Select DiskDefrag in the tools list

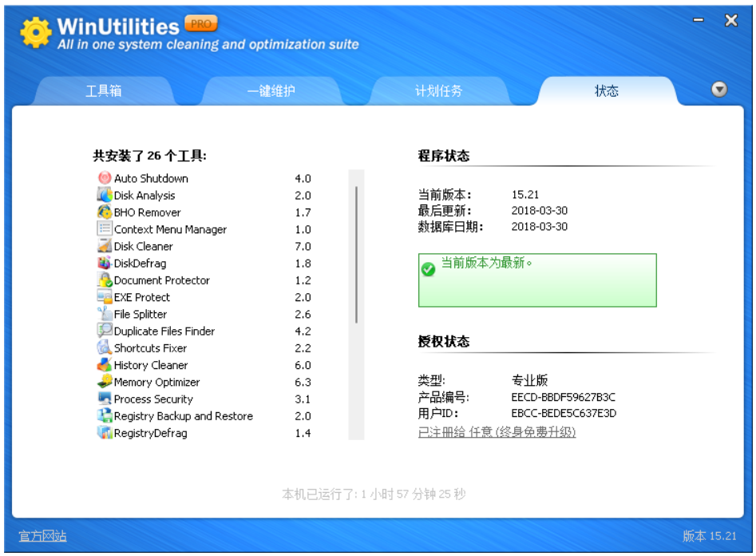pos(140,263)
